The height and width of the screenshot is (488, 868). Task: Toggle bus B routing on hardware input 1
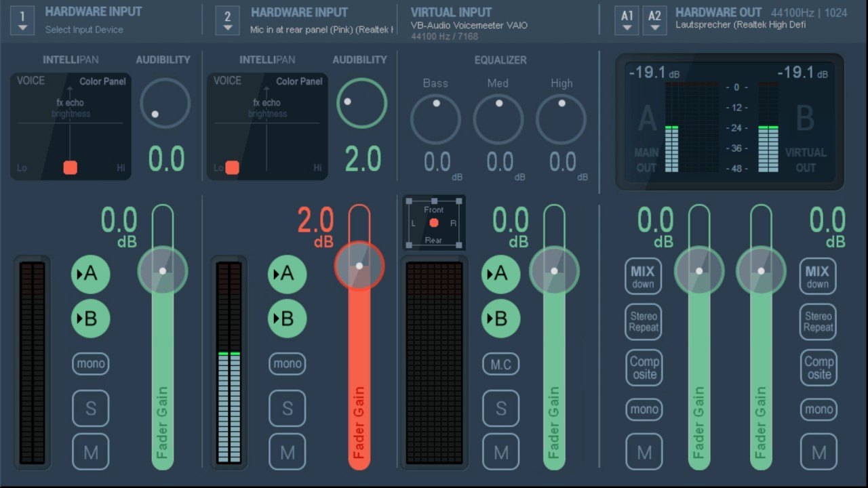pyautogui.click(x=90, y=319)
